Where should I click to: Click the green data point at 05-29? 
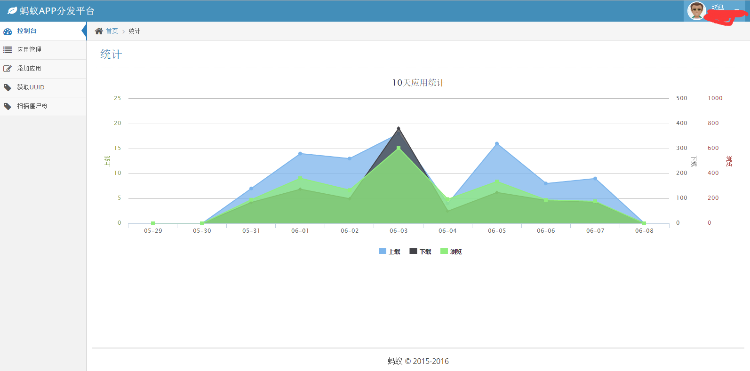(x=153, y=223)
